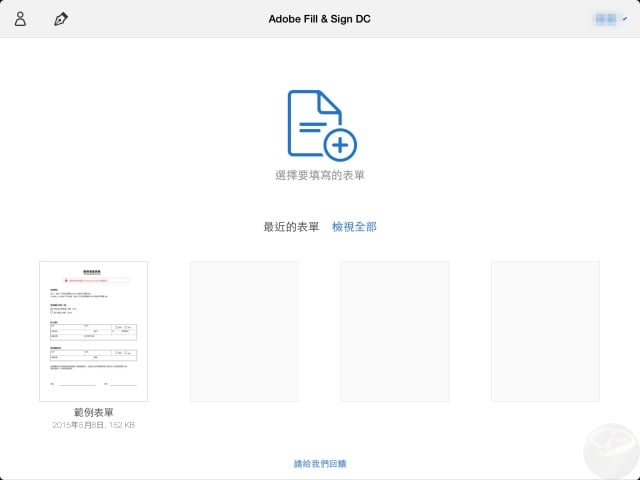The image size is (640, 480).
Task: Click the small blue mark beside account name
Action: point(624,18)
